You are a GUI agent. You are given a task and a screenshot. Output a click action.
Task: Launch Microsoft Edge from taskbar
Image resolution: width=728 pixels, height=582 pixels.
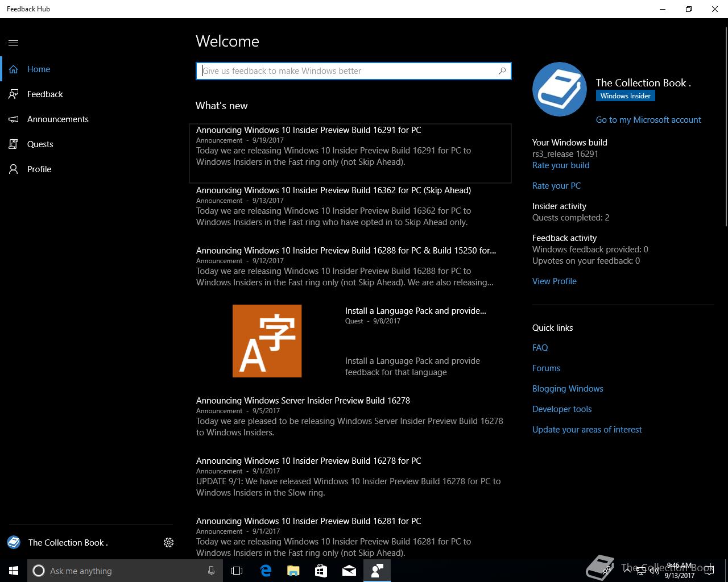[x=265, y=571]
